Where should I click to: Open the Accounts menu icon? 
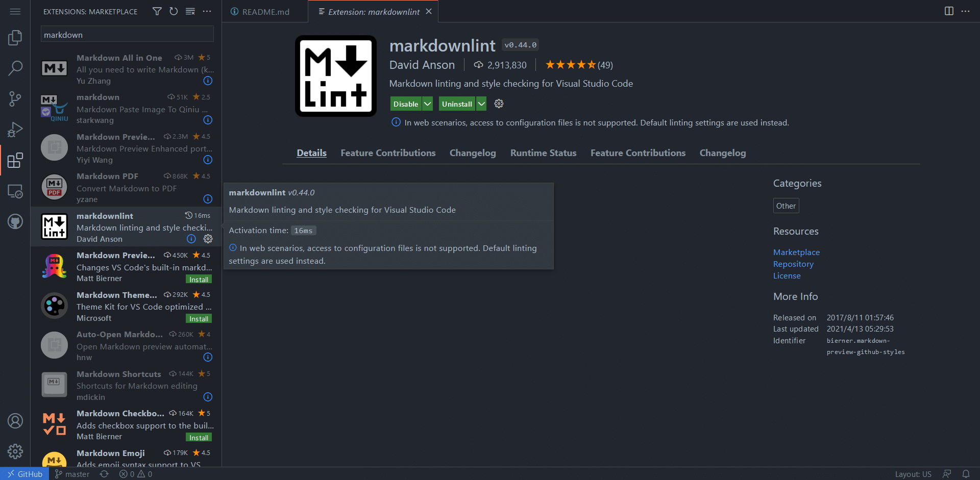[x=15, y=421]
